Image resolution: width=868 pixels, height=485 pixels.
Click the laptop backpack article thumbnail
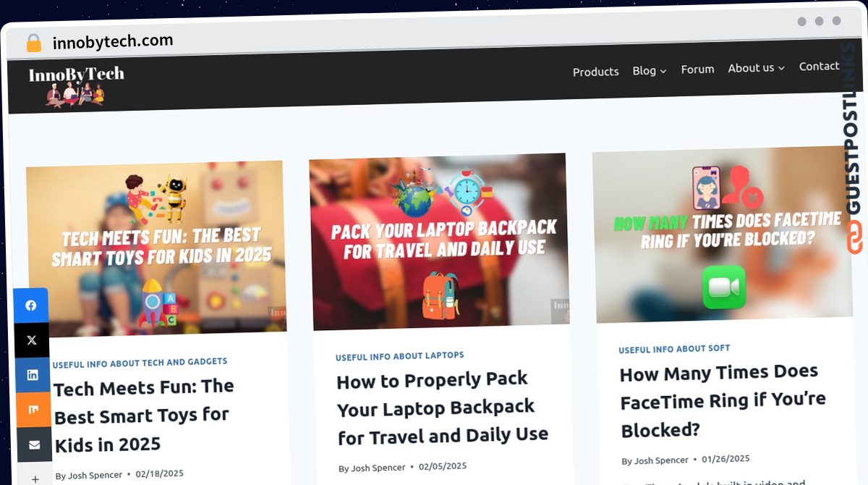pyautogui.click(x=439, y=240)
